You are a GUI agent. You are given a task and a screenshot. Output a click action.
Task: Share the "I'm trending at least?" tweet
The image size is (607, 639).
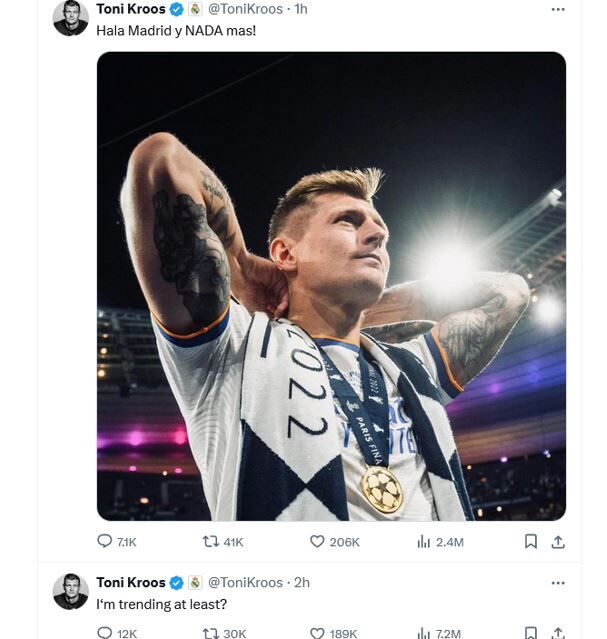(x=558, y=632)
